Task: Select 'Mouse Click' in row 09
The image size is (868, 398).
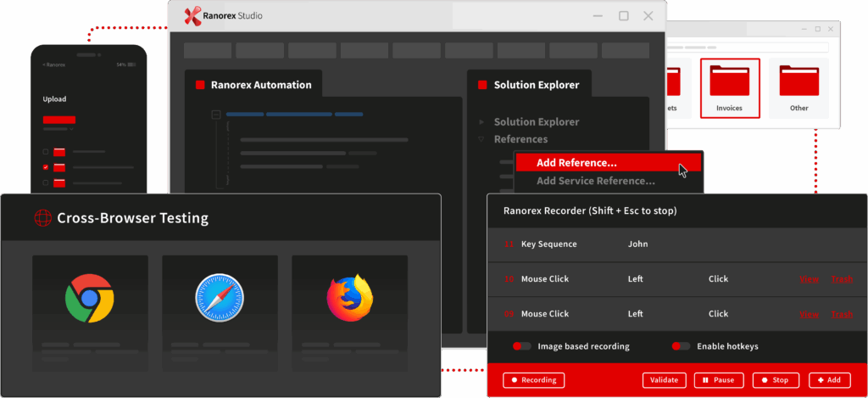Action: click(545, 314)
